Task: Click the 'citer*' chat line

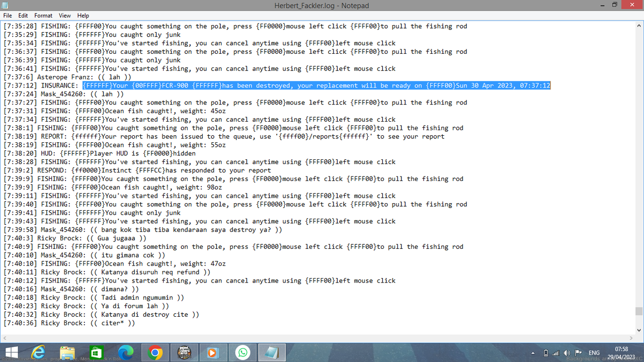Action: click(x=69, y=323)
